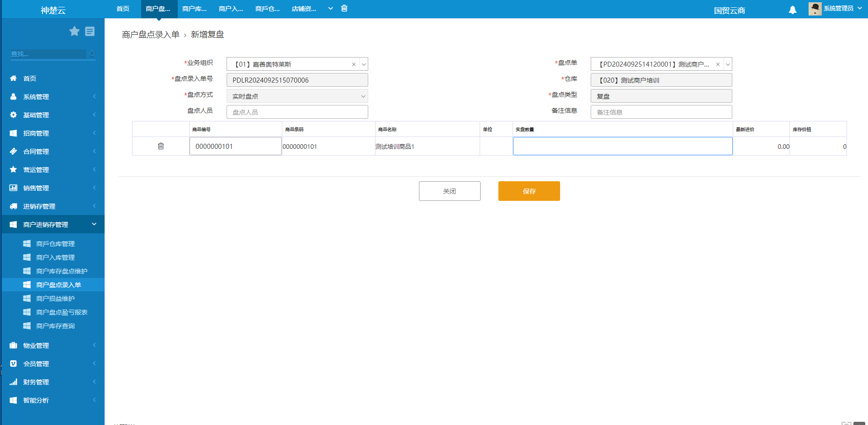This screenshot has height=425, width=868.
Task: Expand the 基础管理 menu
Action: [94, 115]
